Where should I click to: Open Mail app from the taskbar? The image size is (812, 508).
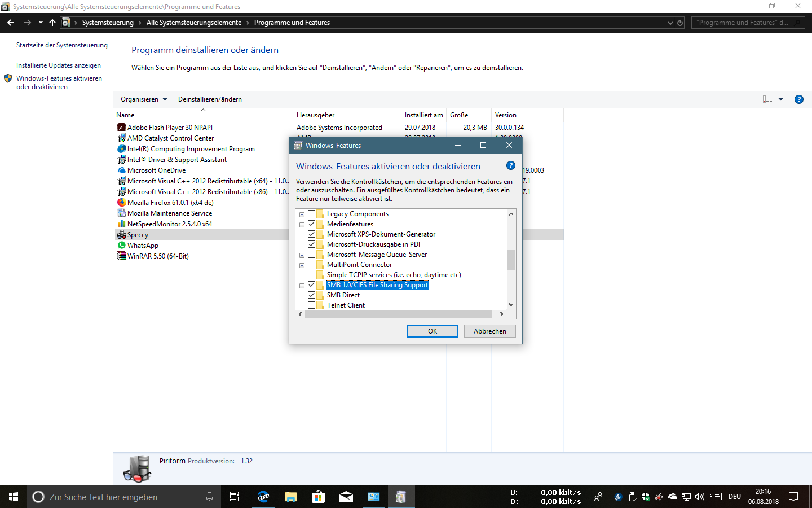tap(346, 497)
